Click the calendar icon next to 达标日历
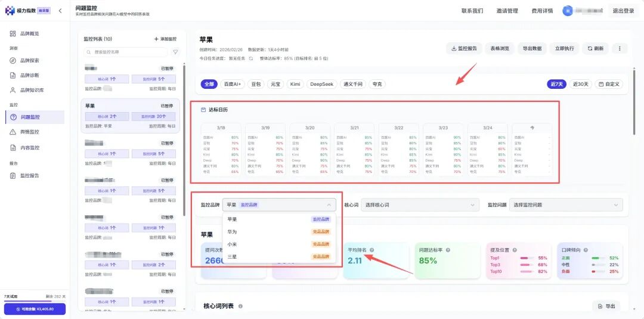The width and height of the screenshot is (644, 319). coord(203,110)
